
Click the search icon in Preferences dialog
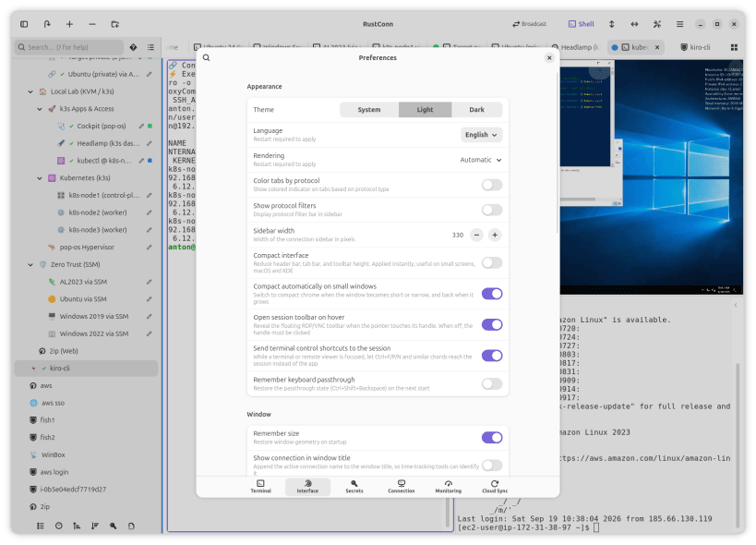coord(207,57)
